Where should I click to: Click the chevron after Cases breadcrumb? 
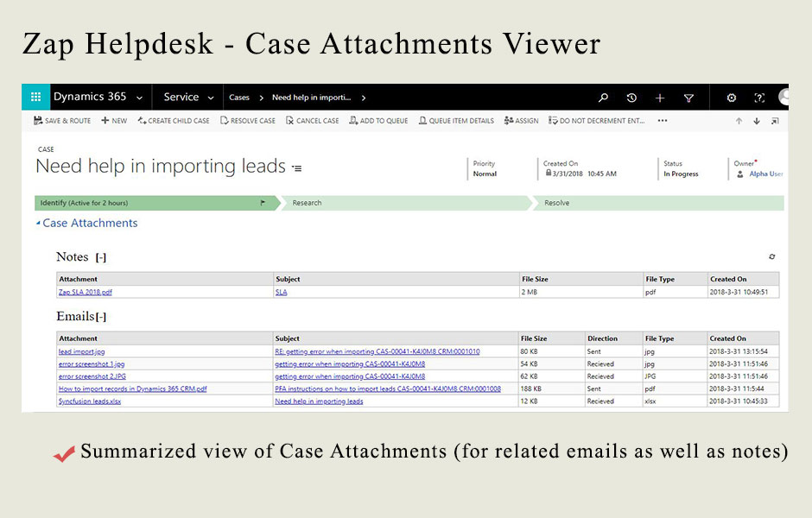pyautogui.click(x=262, y=98)
